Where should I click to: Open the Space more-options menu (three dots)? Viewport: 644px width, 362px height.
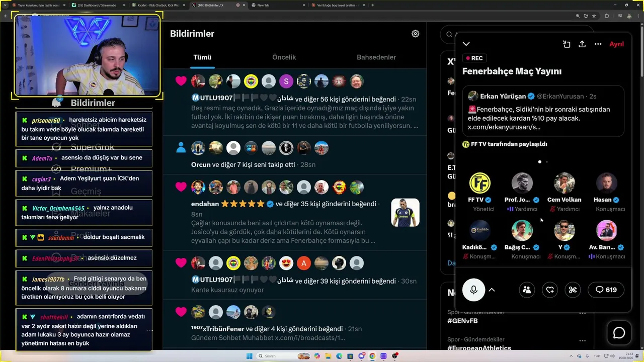(598, 44)
